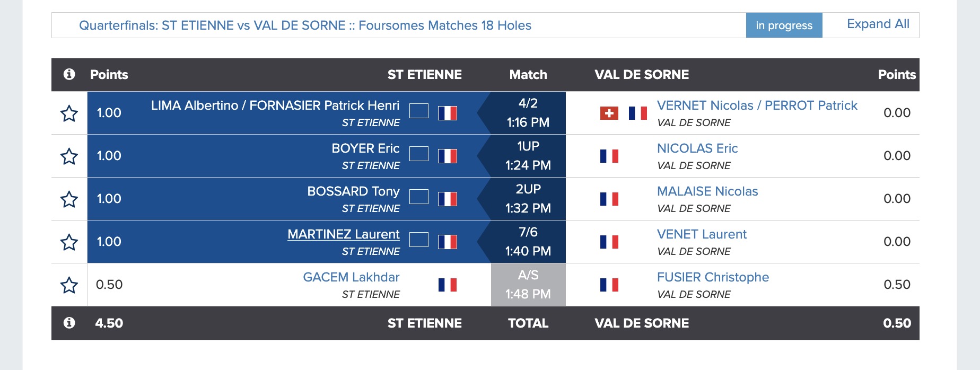Open MARTINEZ Laurent player link
The height and width of the screenshot is (370, 980).
tap(343, 234)
